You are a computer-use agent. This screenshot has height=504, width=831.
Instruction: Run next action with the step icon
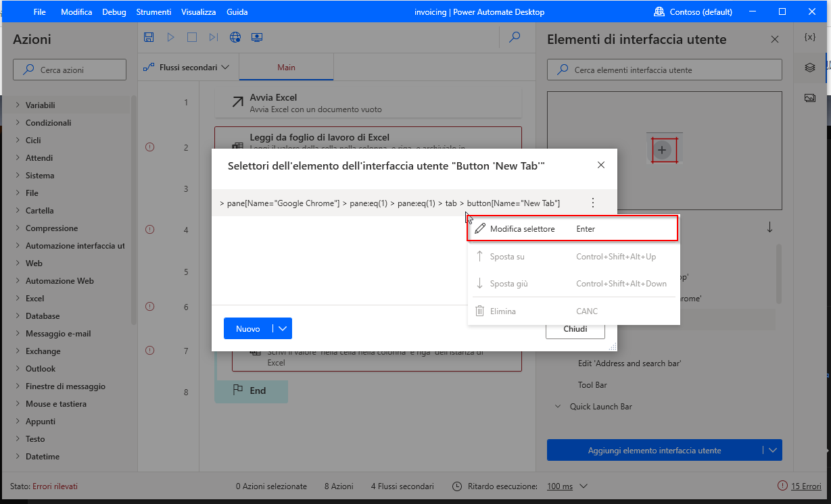[214, 38]
